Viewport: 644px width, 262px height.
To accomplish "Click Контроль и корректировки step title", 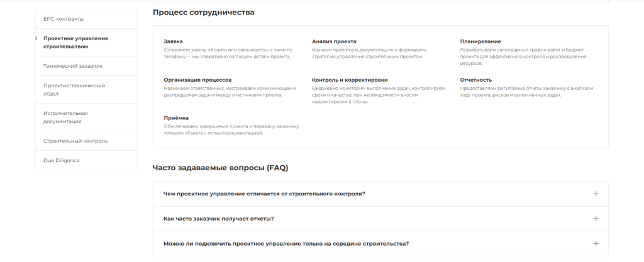I will (350, 80).
